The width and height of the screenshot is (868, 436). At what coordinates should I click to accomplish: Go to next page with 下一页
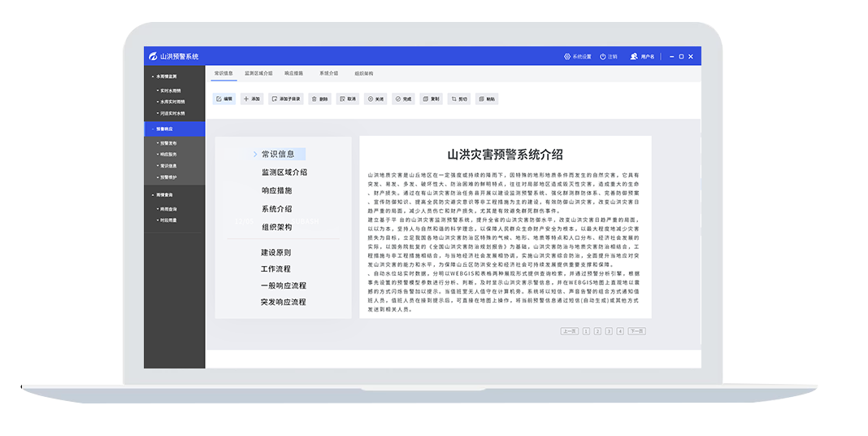pos(636,331)
